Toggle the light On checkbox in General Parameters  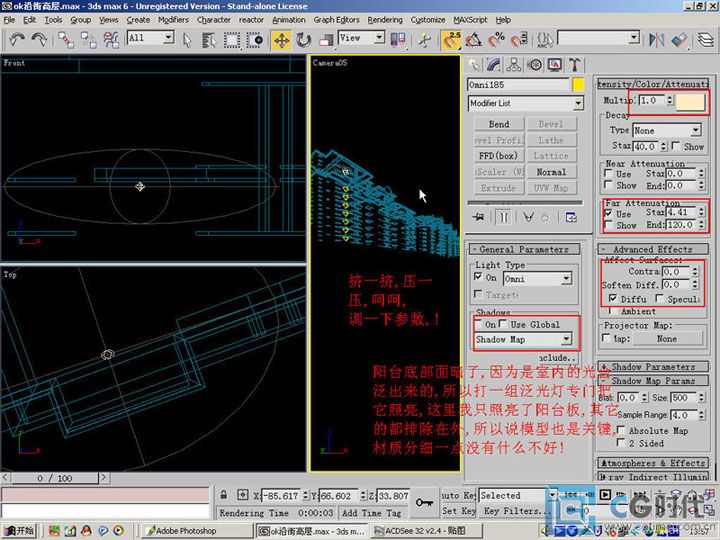478,276
